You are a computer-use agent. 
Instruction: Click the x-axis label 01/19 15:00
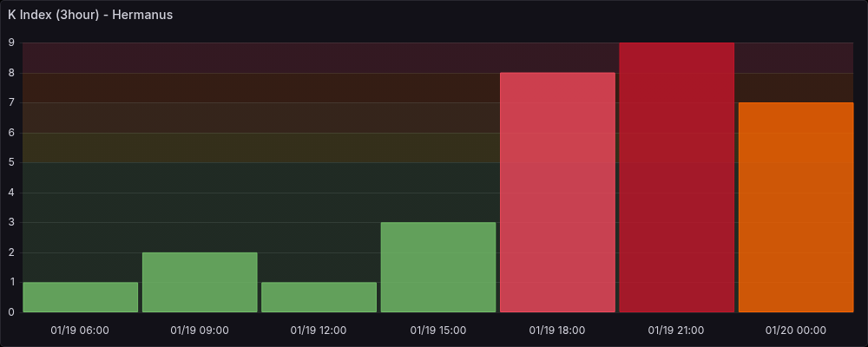[x=438, y=331]
